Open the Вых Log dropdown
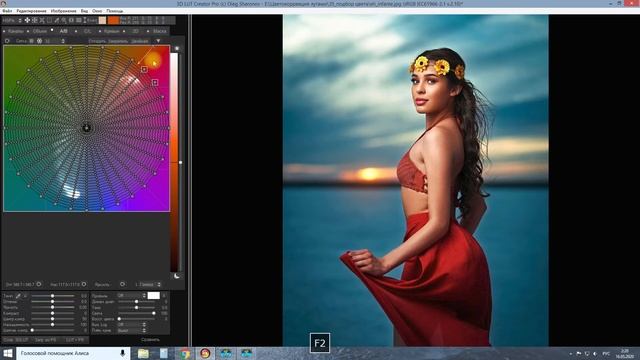Viewport: 640px width, 360px height. click(132, 324)
